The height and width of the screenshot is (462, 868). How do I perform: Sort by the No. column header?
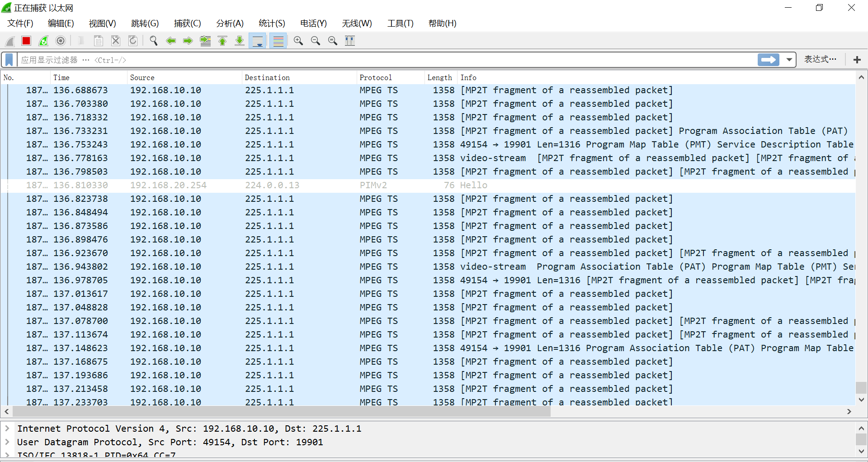click(x=25, y=77)
